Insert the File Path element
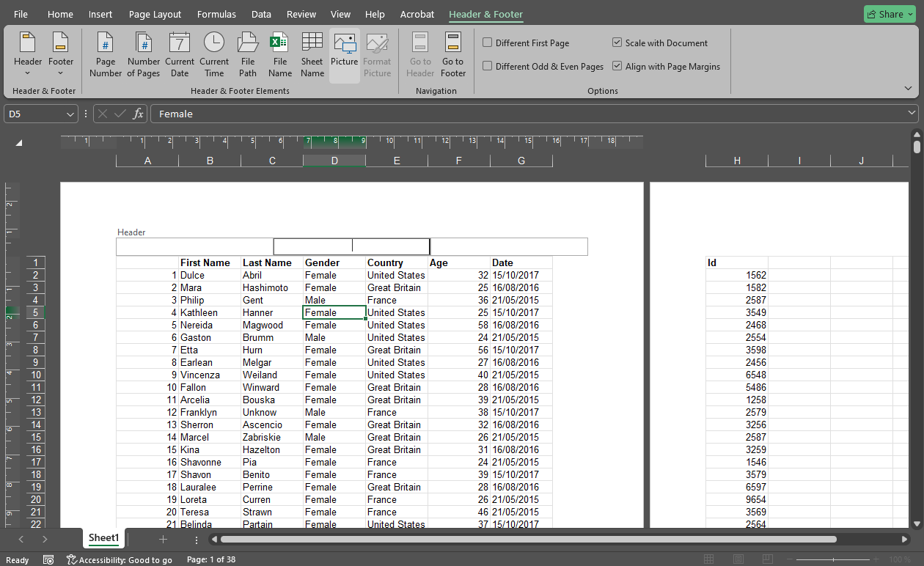924x566 pixels. 248,54
